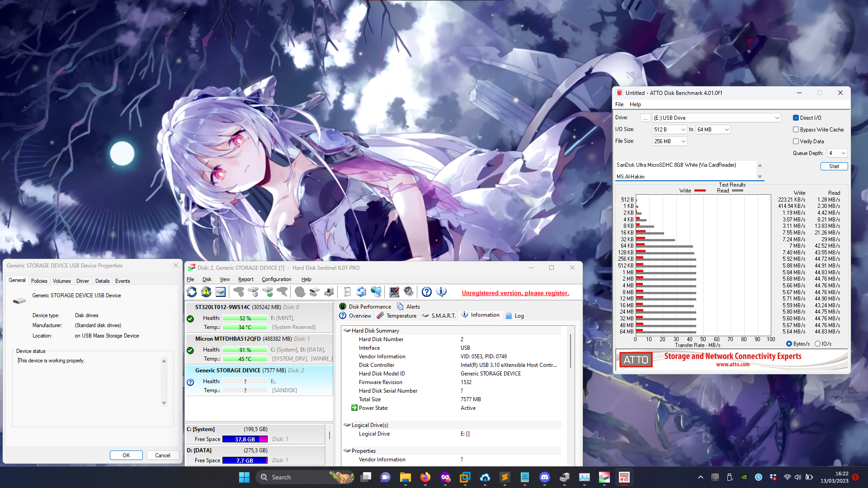
Task: Show hidden system tray icons
Action: coord(700,477)
